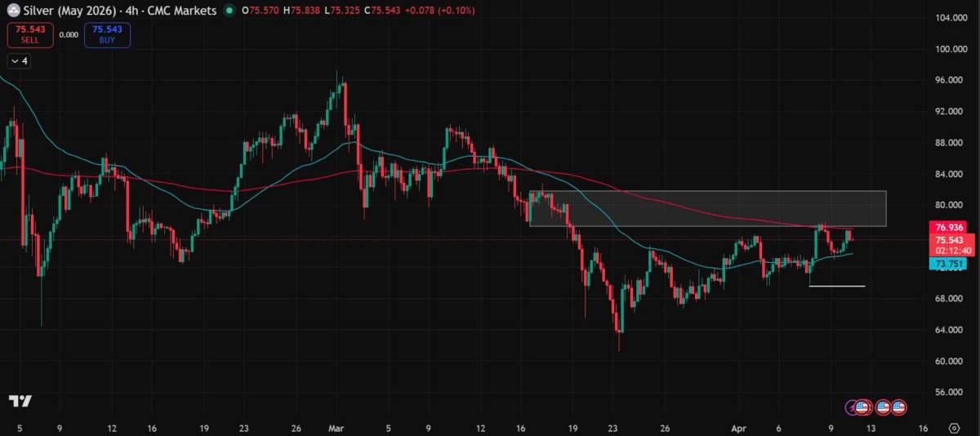Image resolution: width=980 pixels, height=436 pixels.
Task: Click the TradingView logo watermark
Action: click(20, 401)
